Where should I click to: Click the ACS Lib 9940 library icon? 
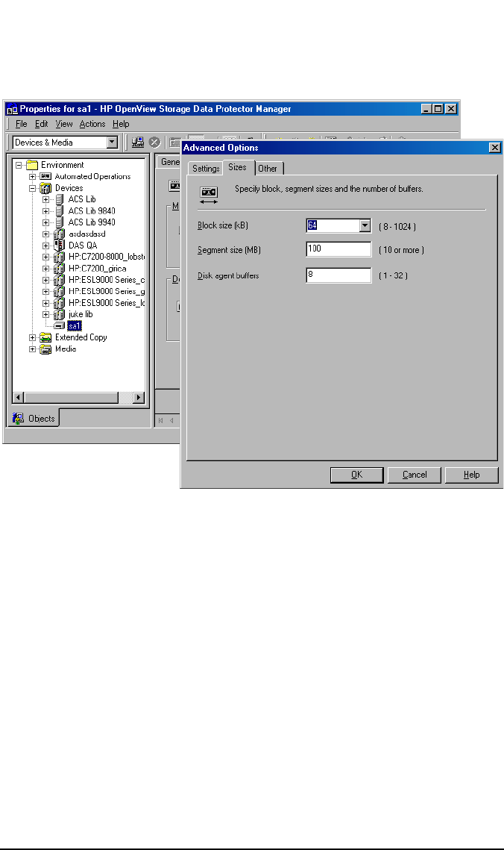[60, 222]
